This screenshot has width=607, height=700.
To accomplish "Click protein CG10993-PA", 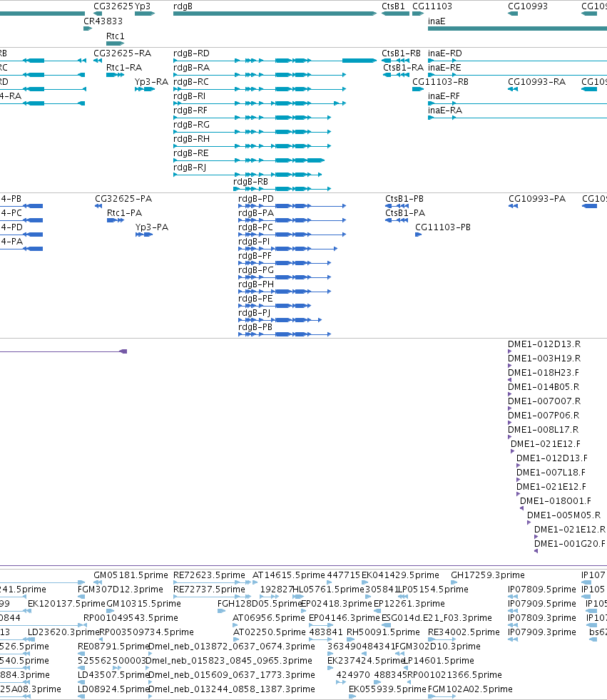I will [537, 199].
